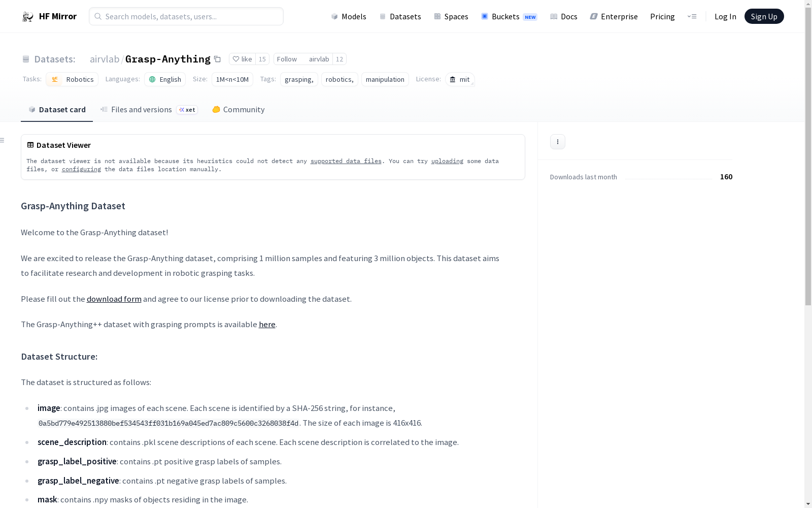Click the SHA-256 example hash string

point(168,423)
